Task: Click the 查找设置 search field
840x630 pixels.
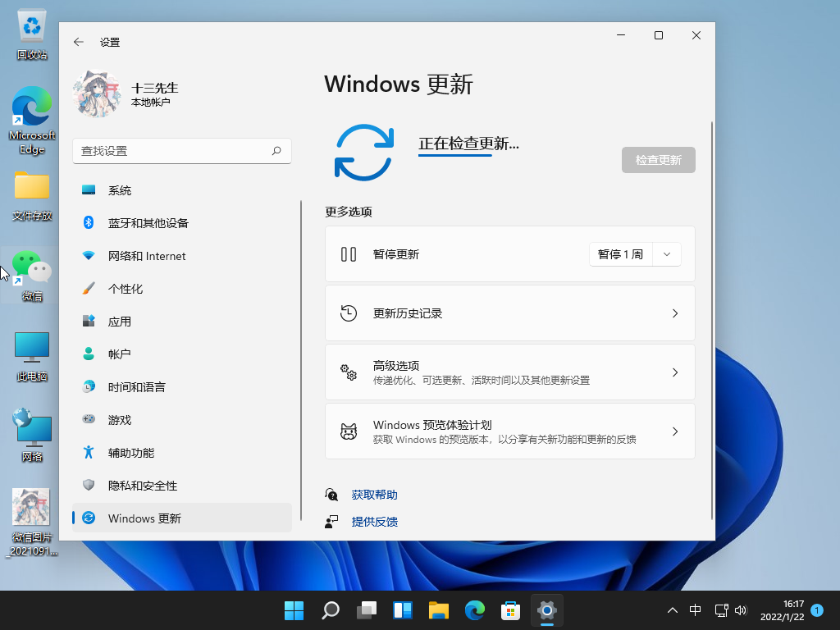Action: coord(172,151)
